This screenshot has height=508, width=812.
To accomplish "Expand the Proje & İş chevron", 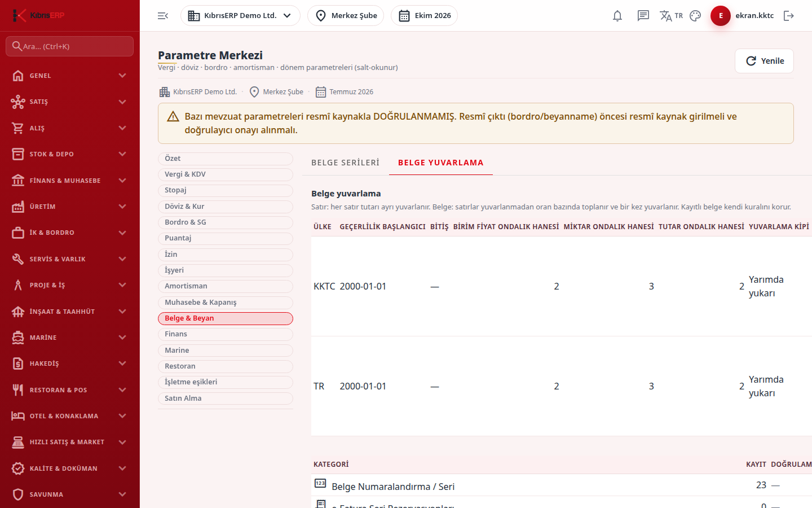I will coord(122,285).
